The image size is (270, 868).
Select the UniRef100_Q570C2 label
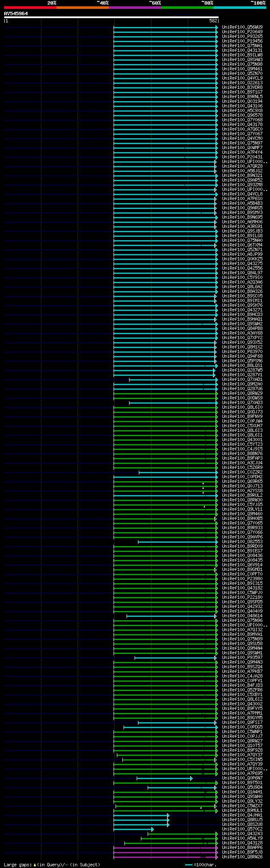click(242, 829)
